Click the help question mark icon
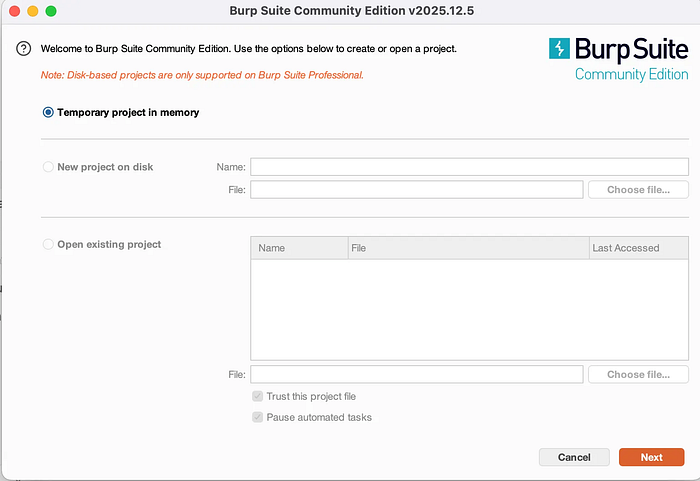This screenshot has height=481, width=700. [x=24, y=48]
